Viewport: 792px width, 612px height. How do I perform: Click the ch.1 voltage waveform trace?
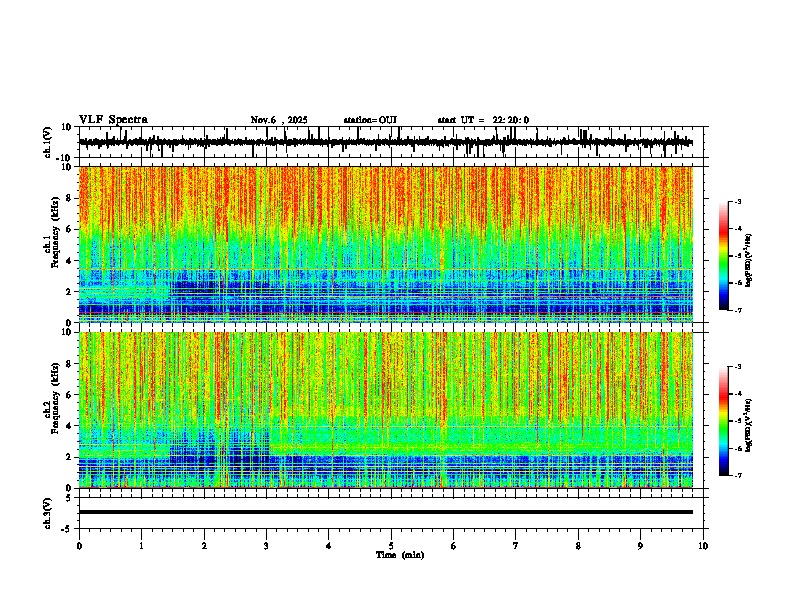pyautogui.click(x=386, y=143)
